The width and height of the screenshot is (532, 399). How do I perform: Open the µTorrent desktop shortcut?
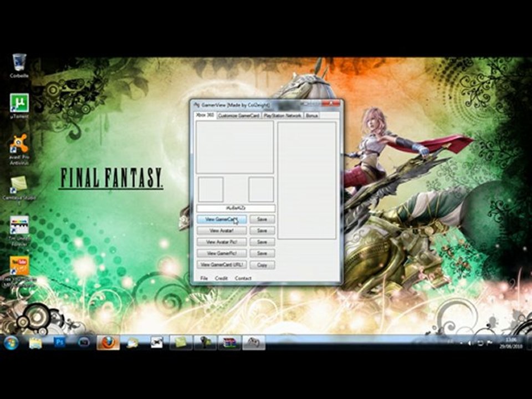click(19, 106)
